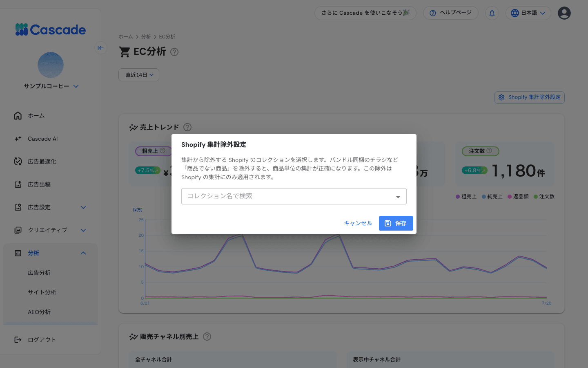The height and width of the screenshot is (368, 588).
Task: Toggle 注文数 legend entry in chart
Action: pos(544,197)
